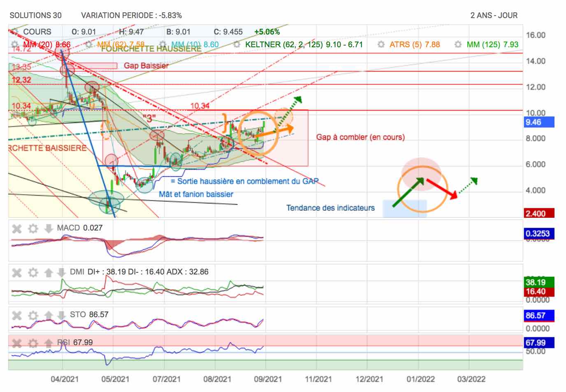Move the RSI panel up
Screen dimensions: 566x392
coord(49,343)
